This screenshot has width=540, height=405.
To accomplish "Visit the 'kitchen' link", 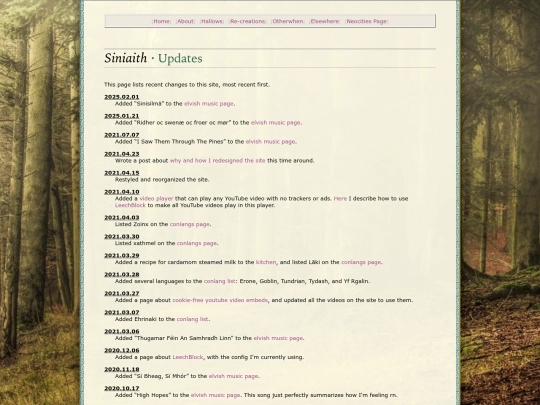I will pos(266,262).
